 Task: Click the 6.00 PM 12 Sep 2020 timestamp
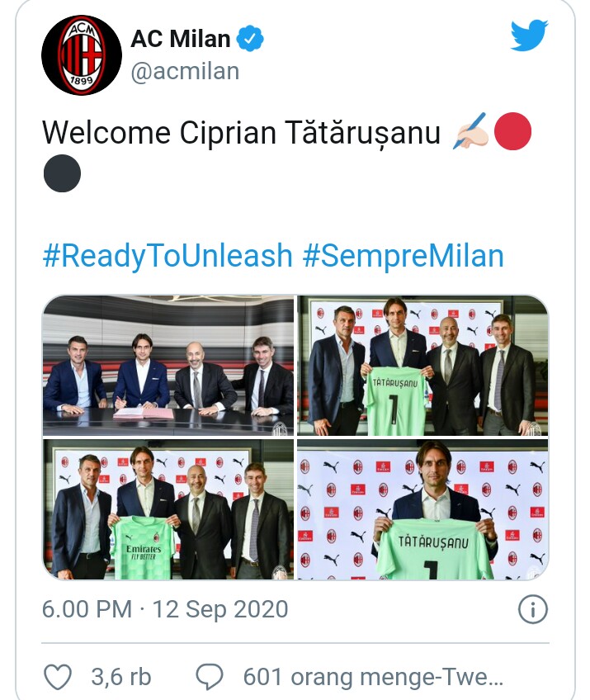tap(165, 609)
